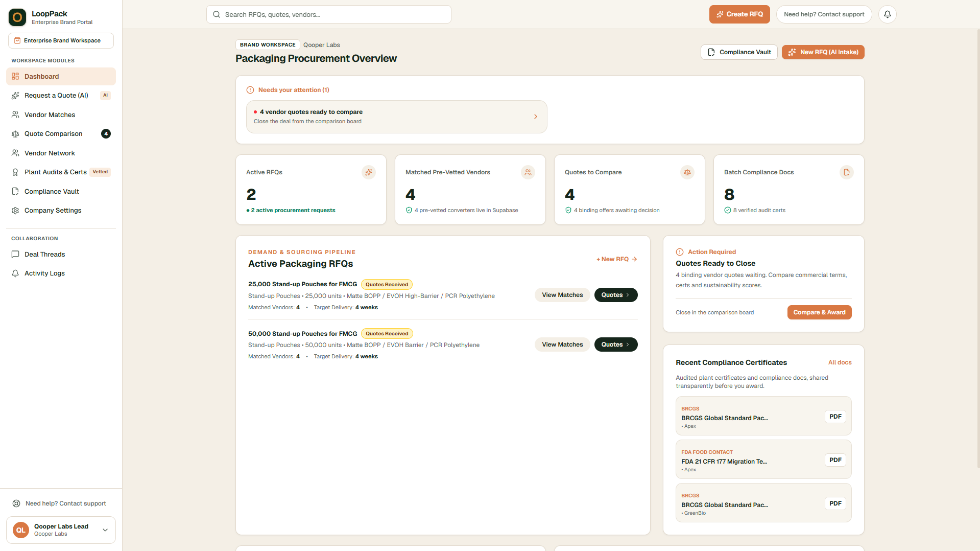Click the Enterprise Brand Workspace bag icon

(x=17, y=40)
